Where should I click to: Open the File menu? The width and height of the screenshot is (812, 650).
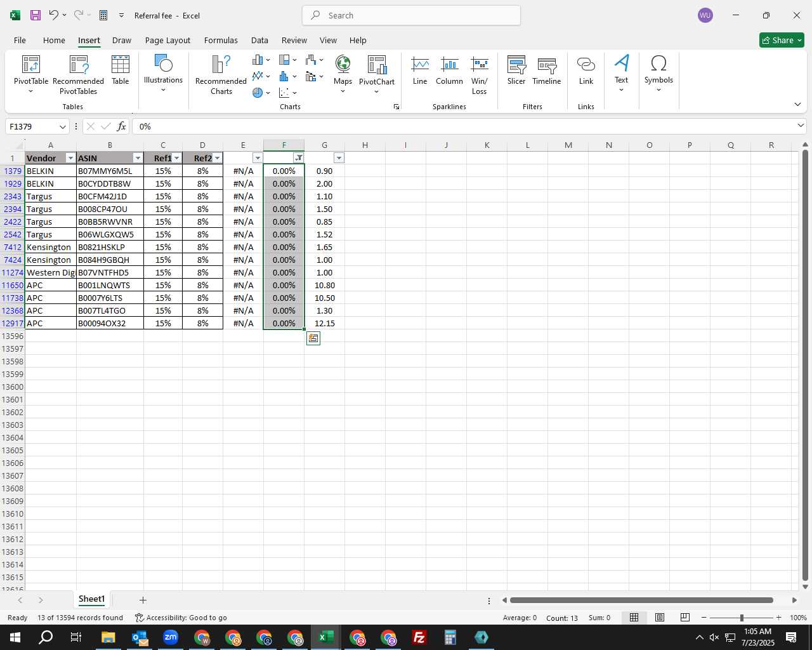tap(20, 40)
